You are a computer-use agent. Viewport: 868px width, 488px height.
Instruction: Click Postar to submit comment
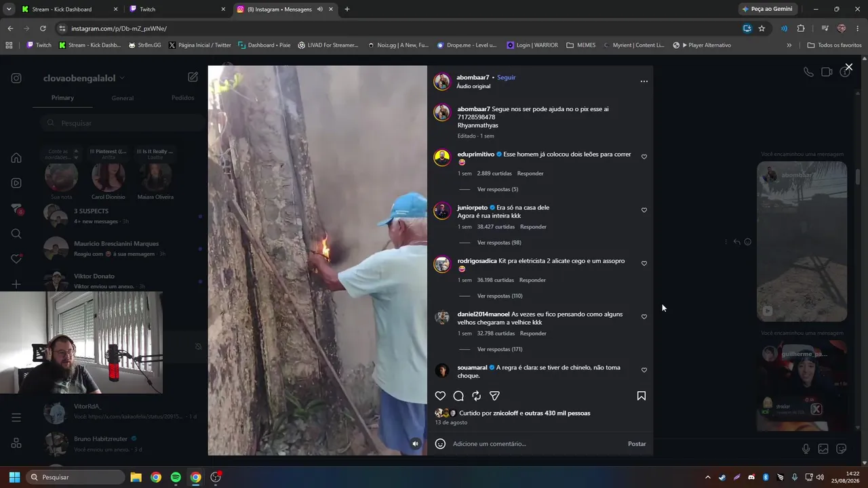tap(637, 444)
